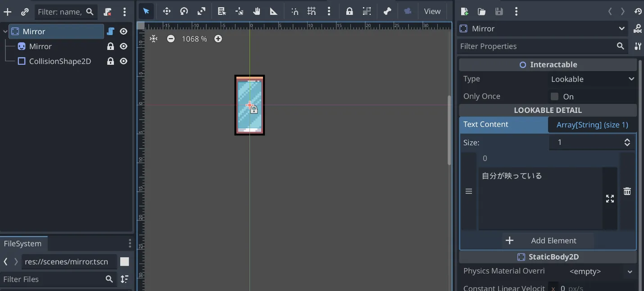Open the View menu in viewport toolbar

coord(432,11)
